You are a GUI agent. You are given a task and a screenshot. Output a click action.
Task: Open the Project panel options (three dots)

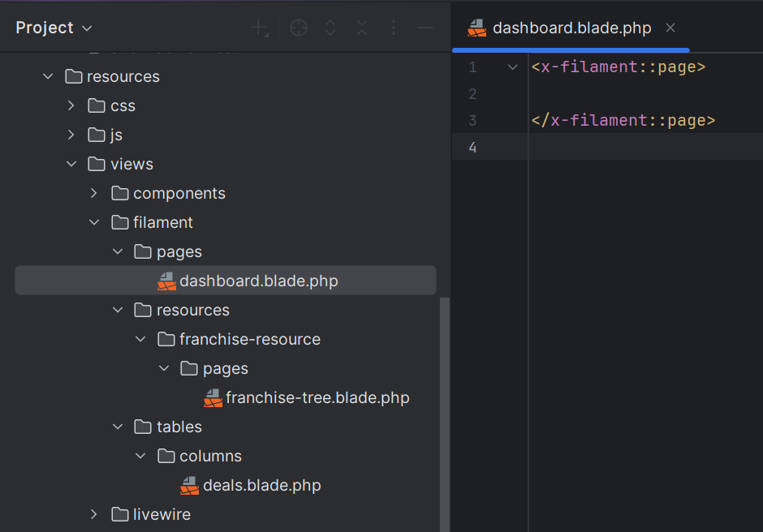394,28
